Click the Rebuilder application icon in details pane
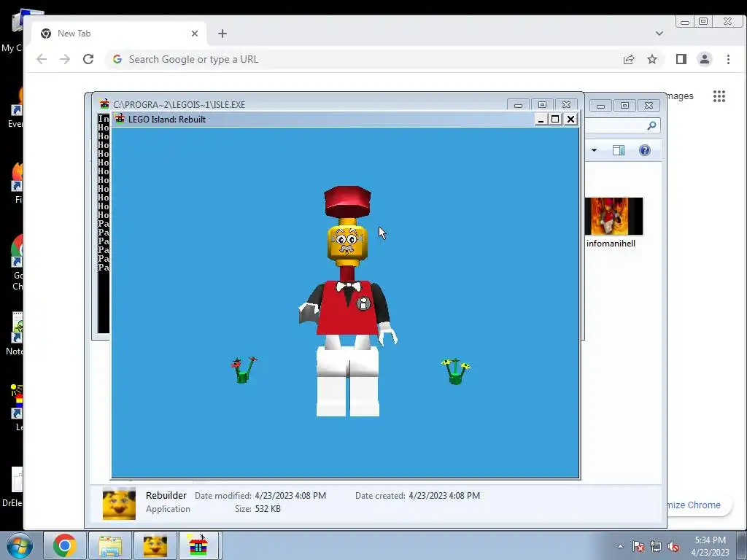Viewport: 747px width, 560px height. 119,503
